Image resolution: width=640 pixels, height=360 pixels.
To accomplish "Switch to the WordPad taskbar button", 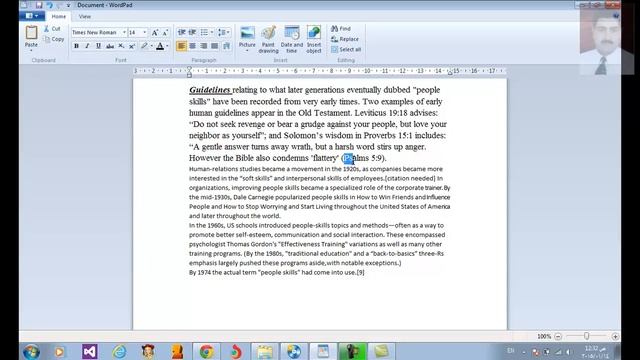I will pyautogui.click(x=323, y=351).
